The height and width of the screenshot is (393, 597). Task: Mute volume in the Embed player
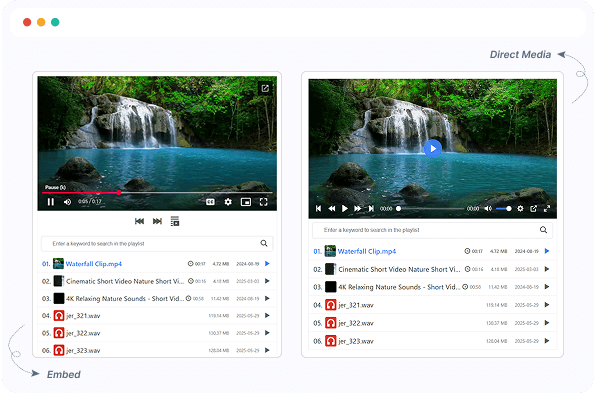pyautogui.click(x=67, y=202)
